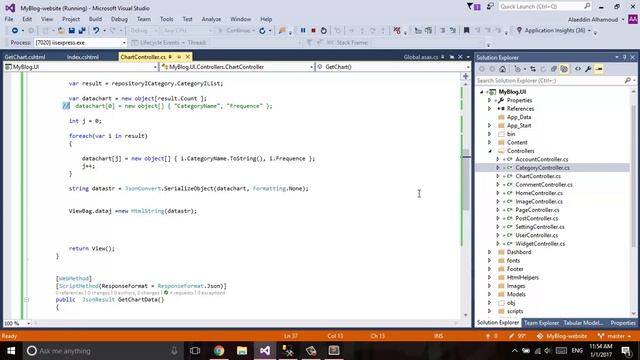Click Sync with Active Document icon
640x360 pixels.
click(533, 69)
